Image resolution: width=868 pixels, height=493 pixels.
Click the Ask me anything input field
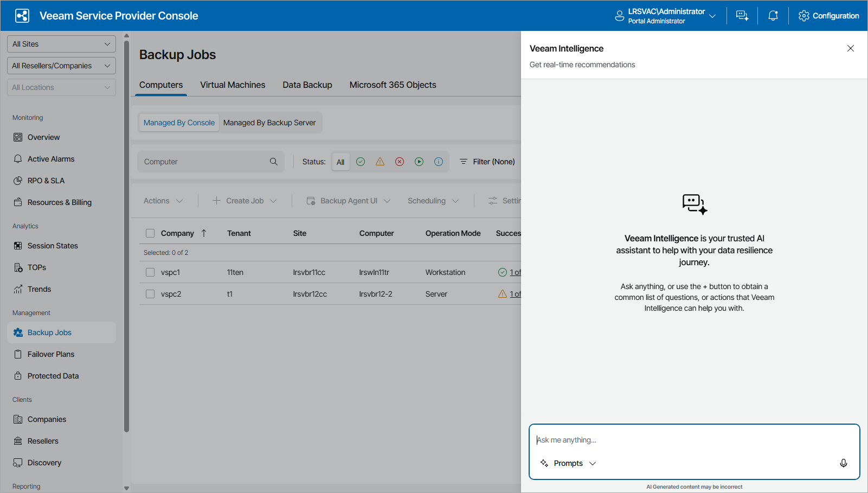click(x=694, y=440)
